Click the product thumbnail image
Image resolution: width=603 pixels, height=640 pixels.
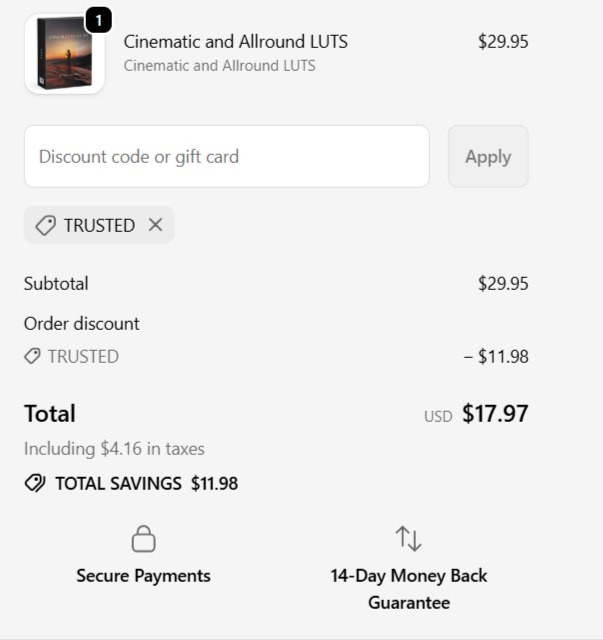click(63, 56)
